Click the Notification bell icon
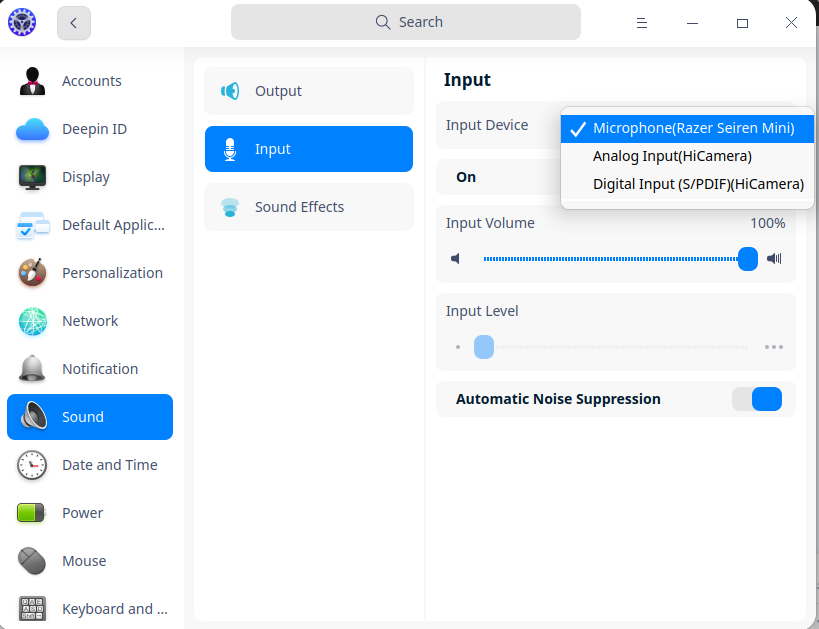Viewport: 819px width, 629px height. (32, 369)
